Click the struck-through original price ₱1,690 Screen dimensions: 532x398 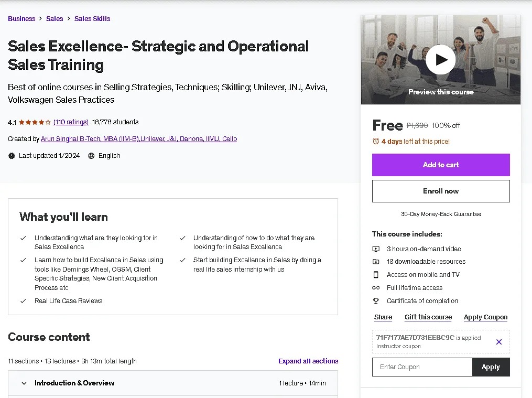(x=417, y=125)
